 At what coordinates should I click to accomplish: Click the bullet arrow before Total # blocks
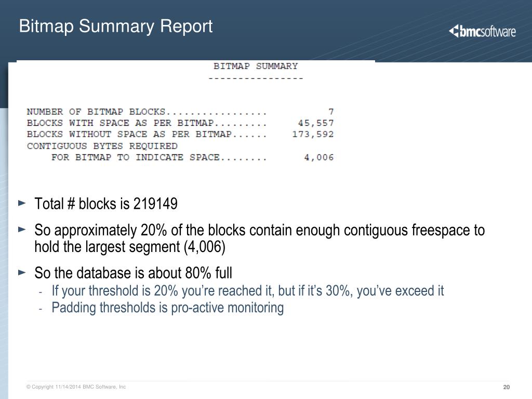click(22, 203)
